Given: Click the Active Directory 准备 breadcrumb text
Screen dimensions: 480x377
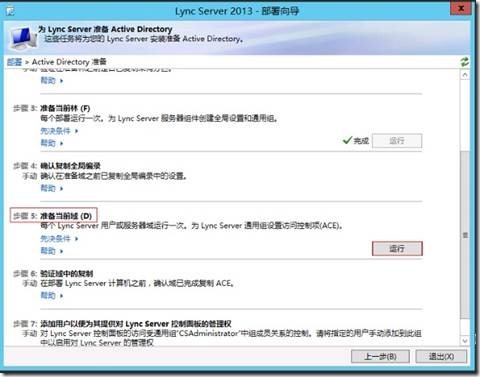Looking at the screenshot, I should tap(69, 62).
